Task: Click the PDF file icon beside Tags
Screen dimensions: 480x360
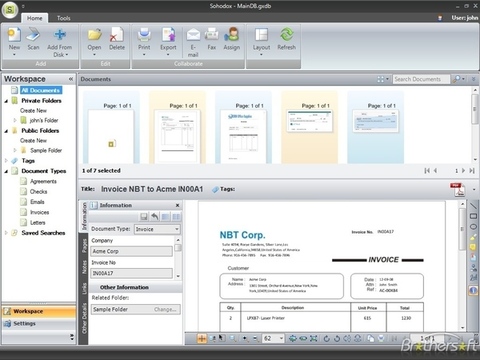Action: tap(457, 189)
